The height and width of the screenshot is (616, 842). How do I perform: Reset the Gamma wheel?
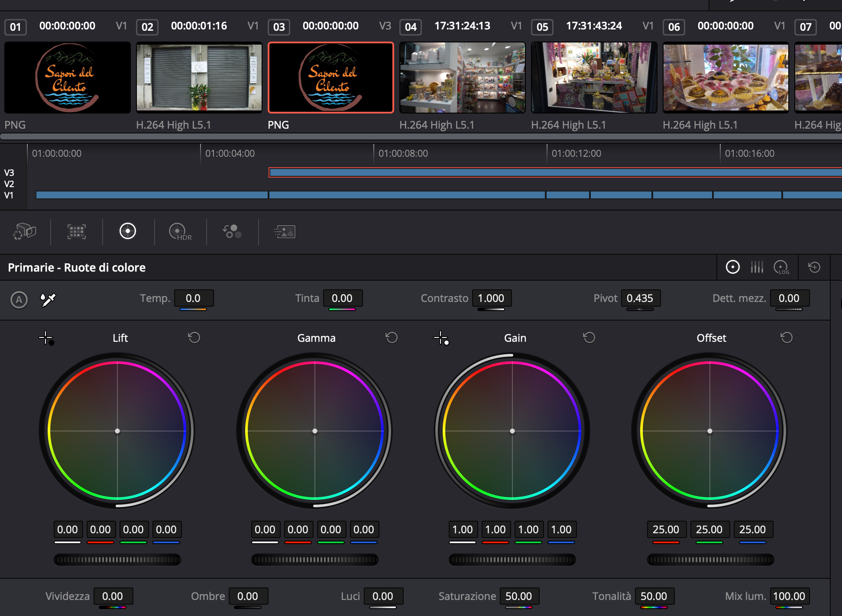pos(392,337)
